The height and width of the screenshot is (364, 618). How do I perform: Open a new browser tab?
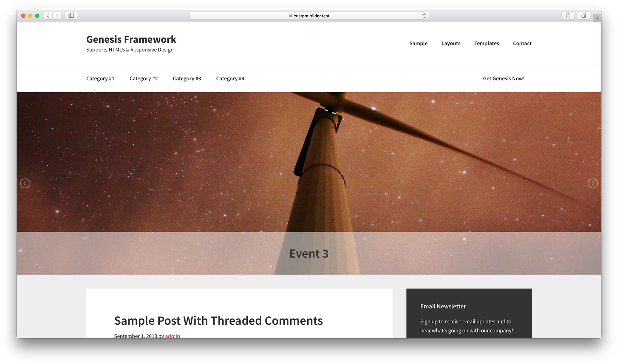(x=597, y=17)
